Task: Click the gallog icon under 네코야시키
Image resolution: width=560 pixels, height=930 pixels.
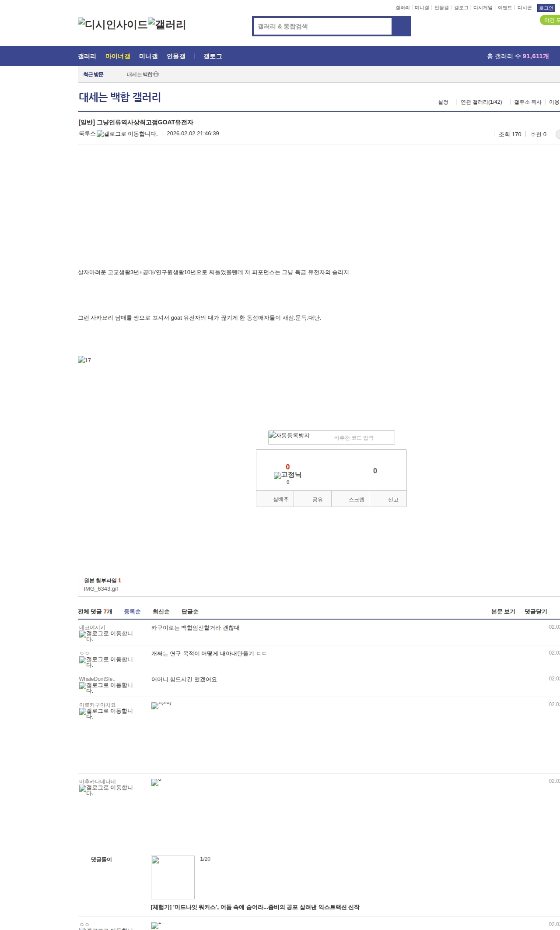Action: click(x=106, y=636)
